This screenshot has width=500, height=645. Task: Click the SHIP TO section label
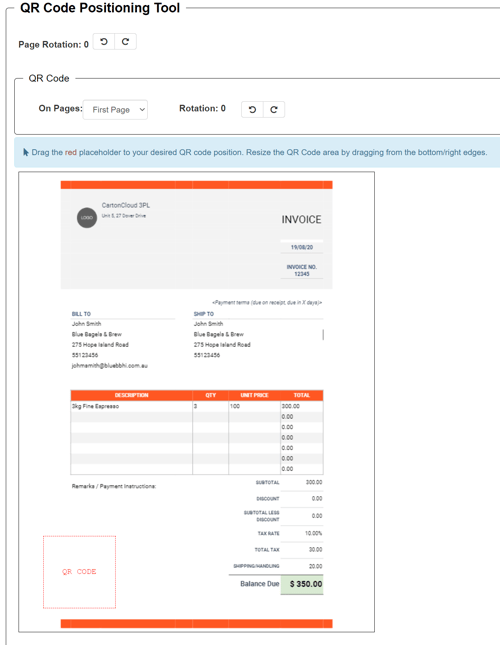coord(204,314)
